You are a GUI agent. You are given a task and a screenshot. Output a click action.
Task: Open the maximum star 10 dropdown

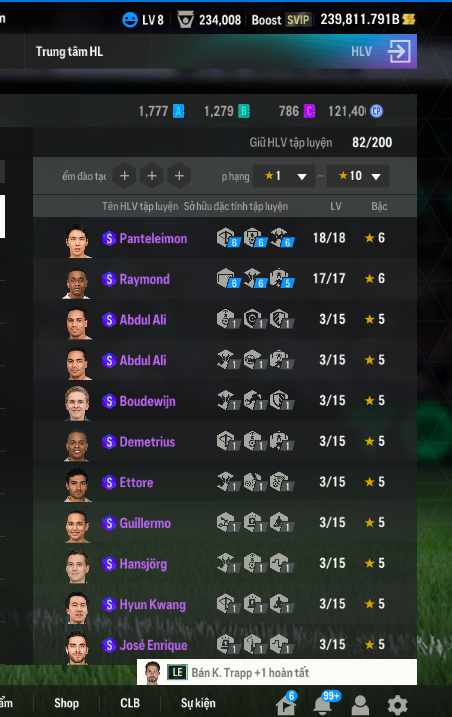point(358,176)
